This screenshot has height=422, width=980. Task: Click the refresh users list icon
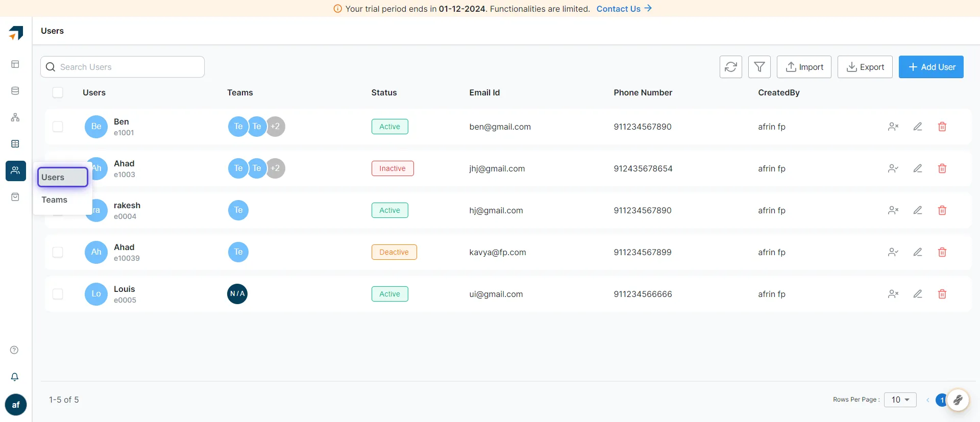pyautogui.click(x=731, y=67)
